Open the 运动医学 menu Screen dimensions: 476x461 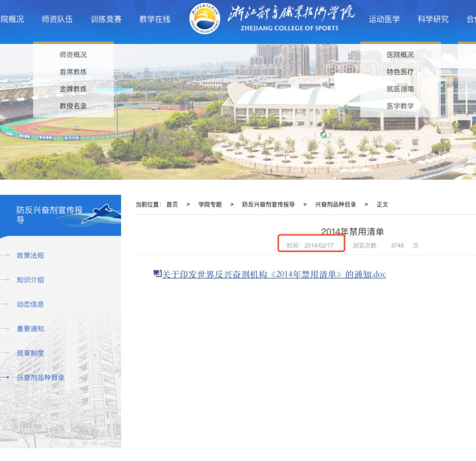384,19
